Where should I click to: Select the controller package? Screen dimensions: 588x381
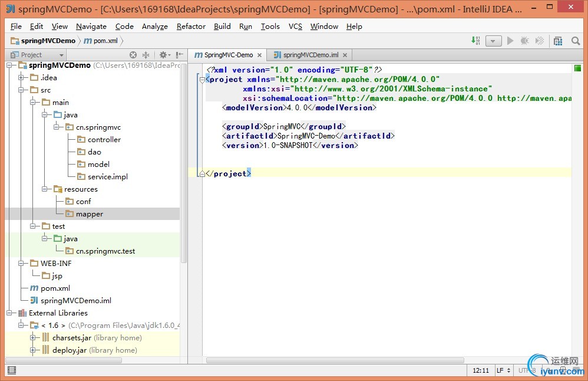pos(99,140)
